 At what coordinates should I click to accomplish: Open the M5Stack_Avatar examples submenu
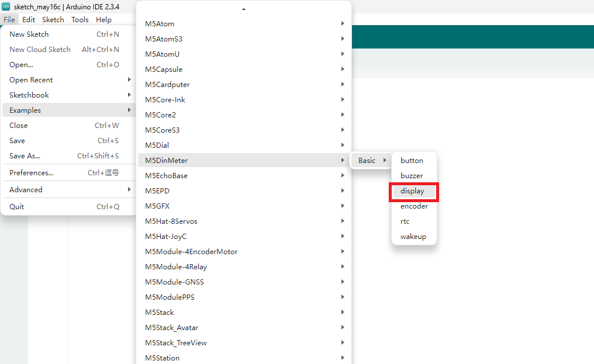tap(244, 327)
